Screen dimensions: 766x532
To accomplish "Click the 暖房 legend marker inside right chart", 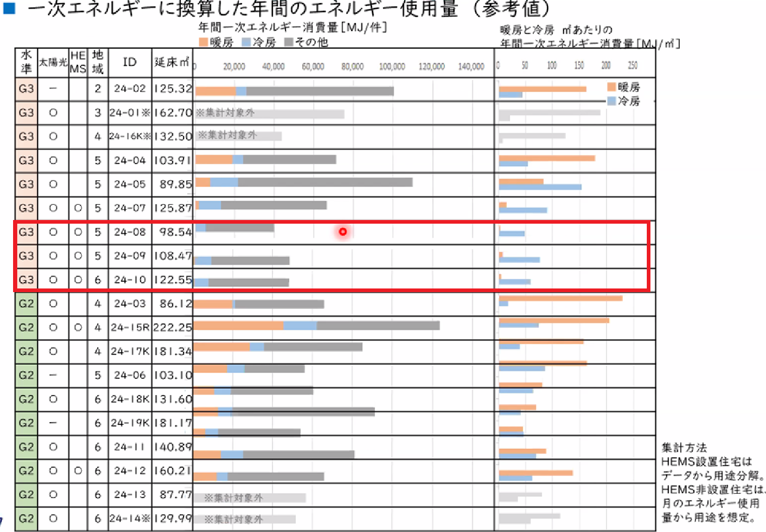I will (x=611, y=87).
